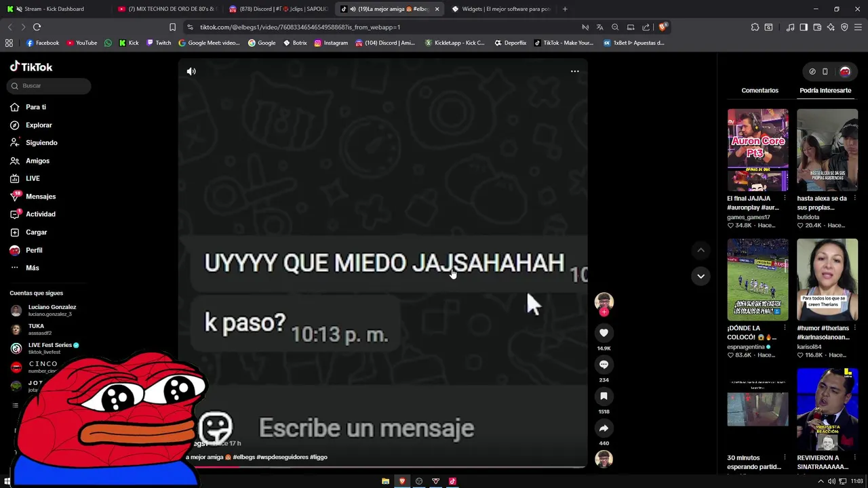Open the Brave Leo AI sparkle icon
Viewport: 868px width, 488px height.
[831, 27]
